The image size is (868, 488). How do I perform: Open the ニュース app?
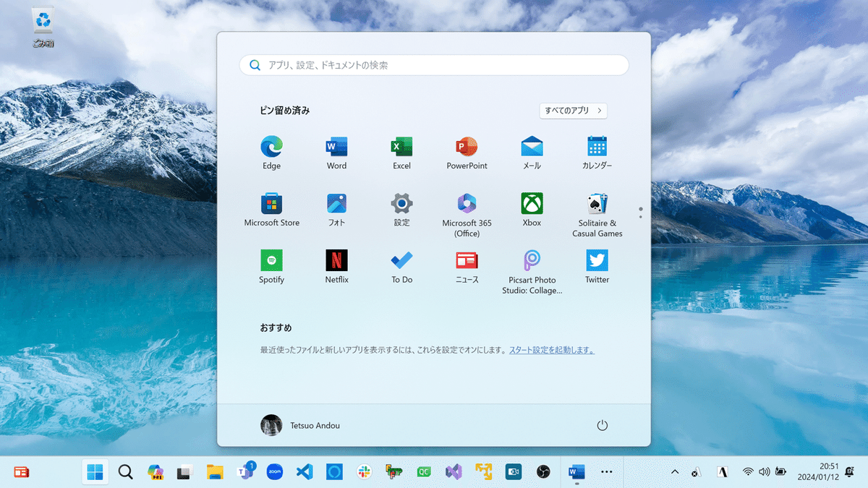click(x=467, y=267)
